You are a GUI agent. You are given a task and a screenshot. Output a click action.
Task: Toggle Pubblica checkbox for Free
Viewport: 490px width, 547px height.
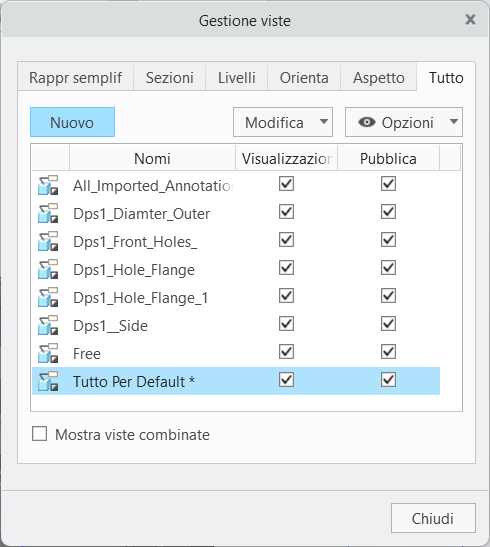[x=388, y=351]
